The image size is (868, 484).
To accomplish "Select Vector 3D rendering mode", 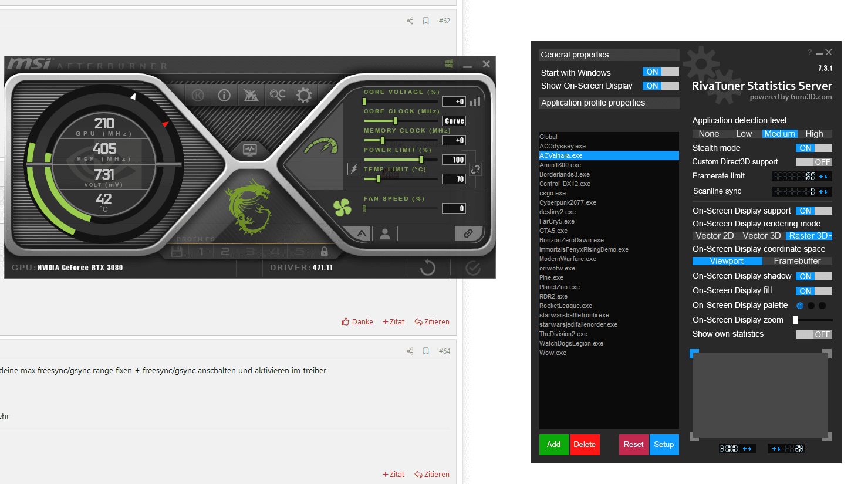I will 761,236.
